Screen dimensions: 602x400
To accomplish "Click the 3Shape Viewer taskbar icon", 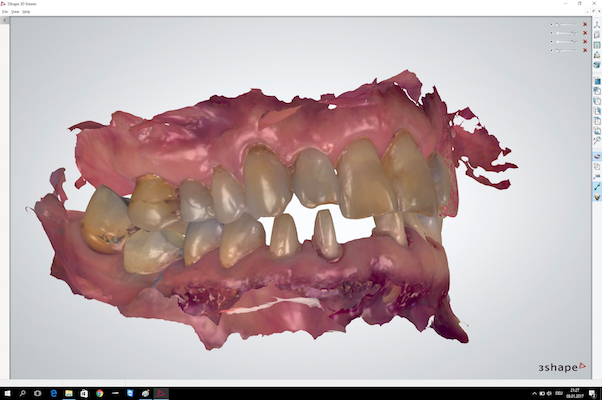I will tap(163, 393).
